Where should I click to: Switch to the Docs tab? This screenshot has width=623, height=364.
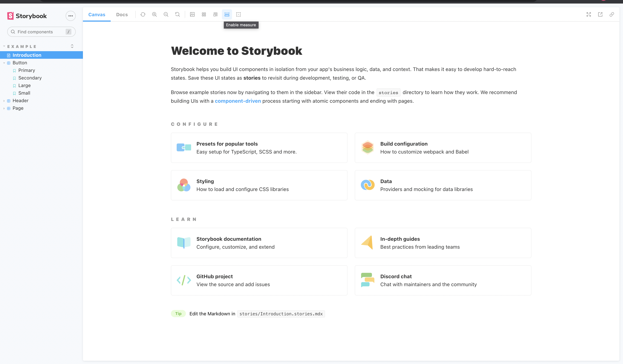click(122, 15)
